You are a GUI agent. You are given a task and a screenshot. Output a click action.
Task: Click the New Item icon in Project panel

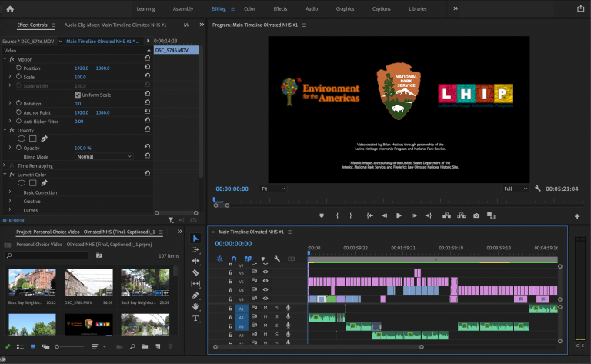click(158, 346)
